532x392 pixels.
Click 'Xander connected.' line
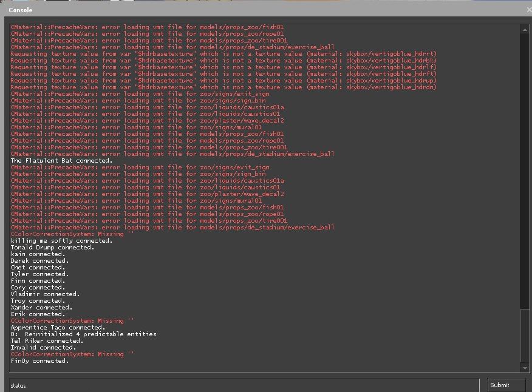(41, 307)
